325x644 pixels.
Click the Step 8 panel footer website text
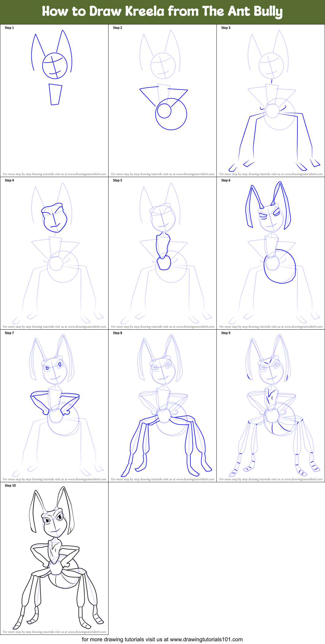point(163,479)
